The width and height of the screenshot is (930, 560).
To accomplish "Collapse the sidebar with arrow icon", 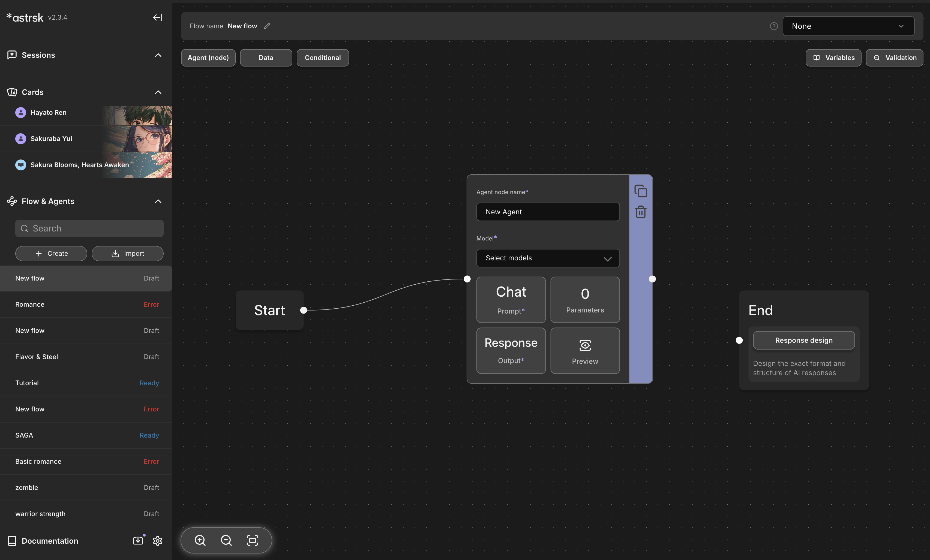I will point(157,17).
